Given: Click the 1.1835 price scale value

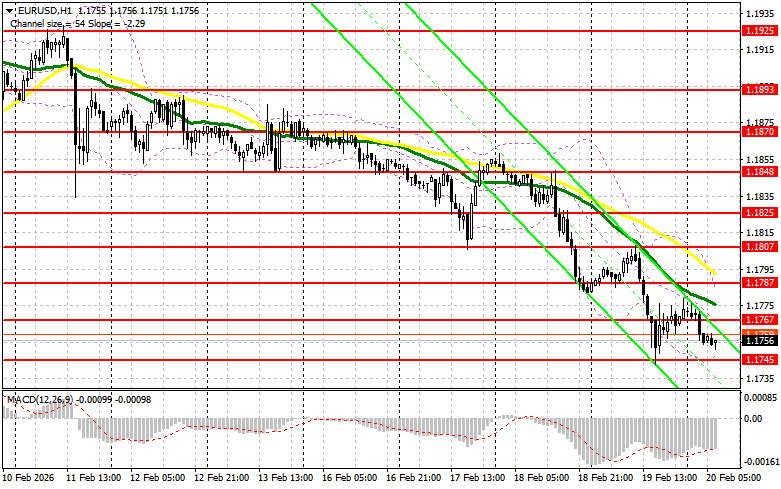Looking at the screenshot, I should coord(760,196).
